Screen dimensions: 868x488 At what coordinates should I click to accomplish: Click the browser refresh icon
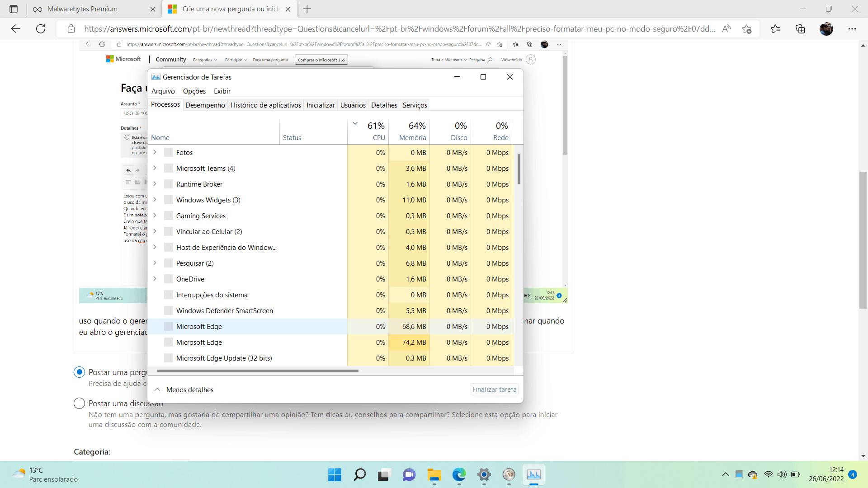pos(41,29)
